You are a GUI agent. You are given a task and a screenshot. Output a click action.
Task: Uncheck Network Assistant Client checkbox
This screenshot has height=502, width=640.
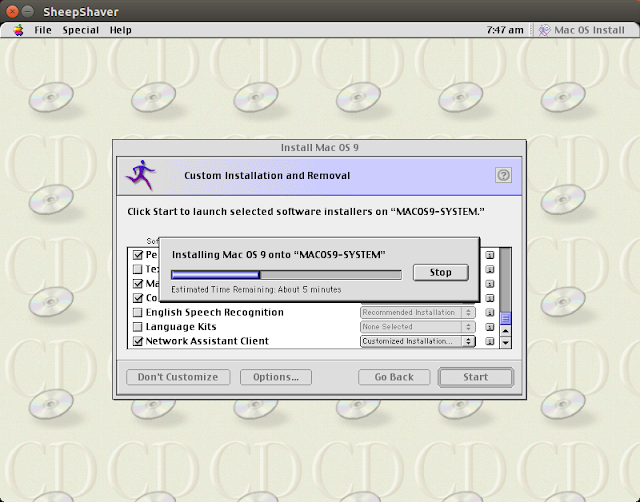pyautogui.click(x=138, y=341)
